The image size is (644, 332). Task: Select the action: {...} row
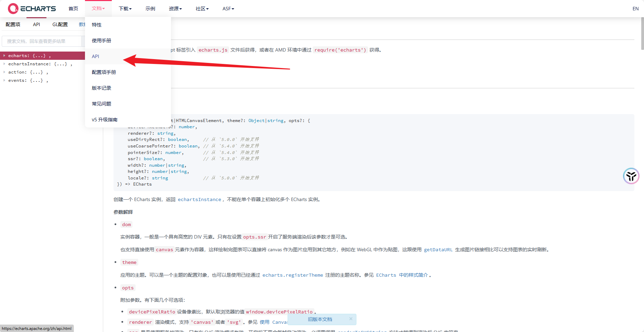[43, 72]
